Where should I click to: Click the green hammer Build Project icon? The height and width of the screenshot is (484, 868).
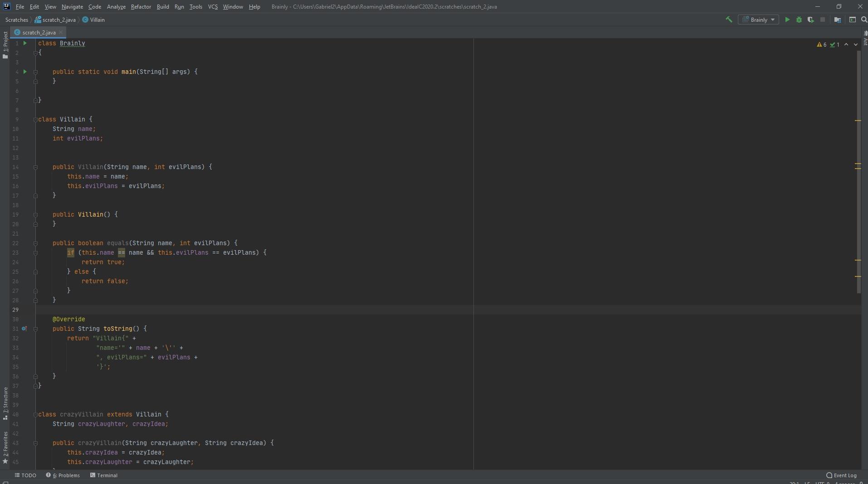729,19
